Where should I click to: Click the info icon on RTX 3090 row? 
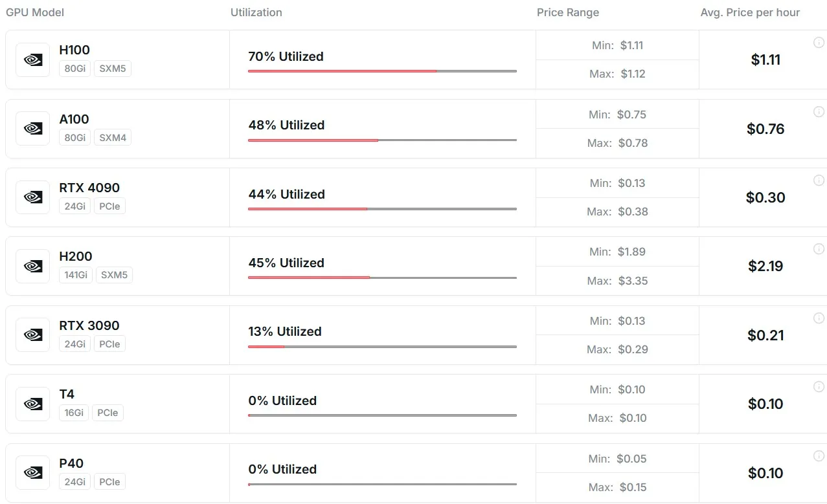(x=819, y=318)
